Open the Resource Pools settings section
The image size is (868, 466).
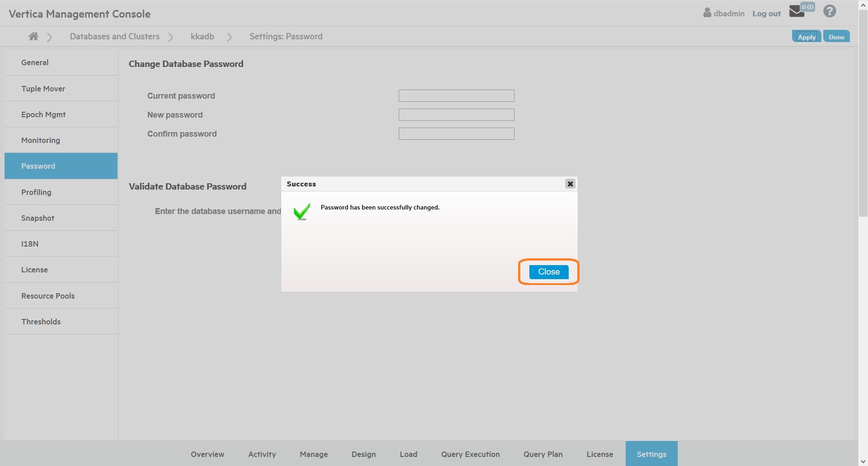click(x=48, y=296)
